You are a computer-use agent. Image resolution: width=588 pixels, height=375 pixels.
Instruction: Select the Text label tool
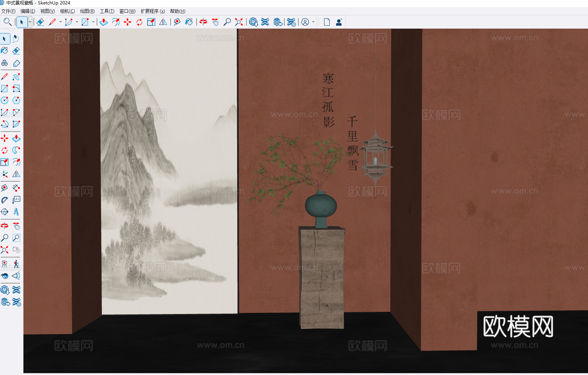click(16, 200)
